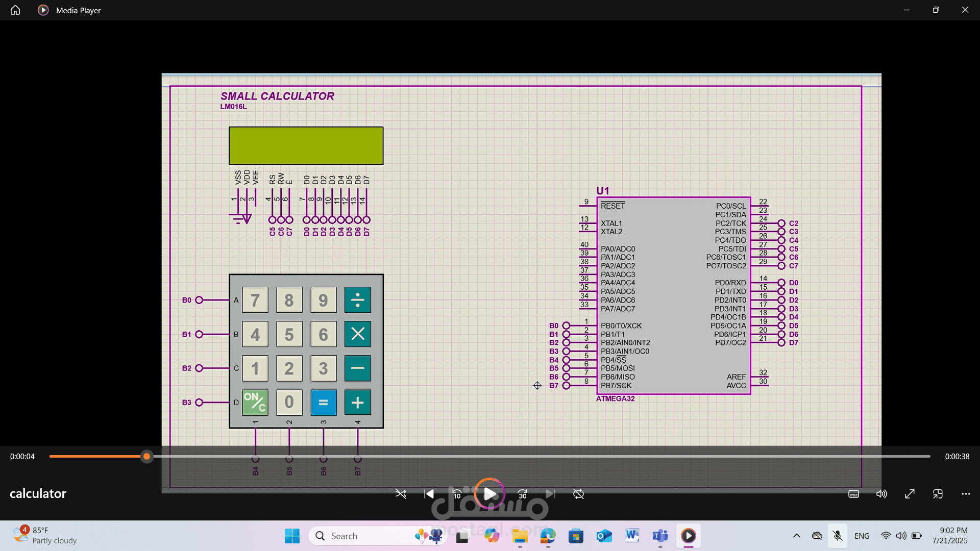Switch to mini player view
Viewport: 980px width, 551px height.
938,494
